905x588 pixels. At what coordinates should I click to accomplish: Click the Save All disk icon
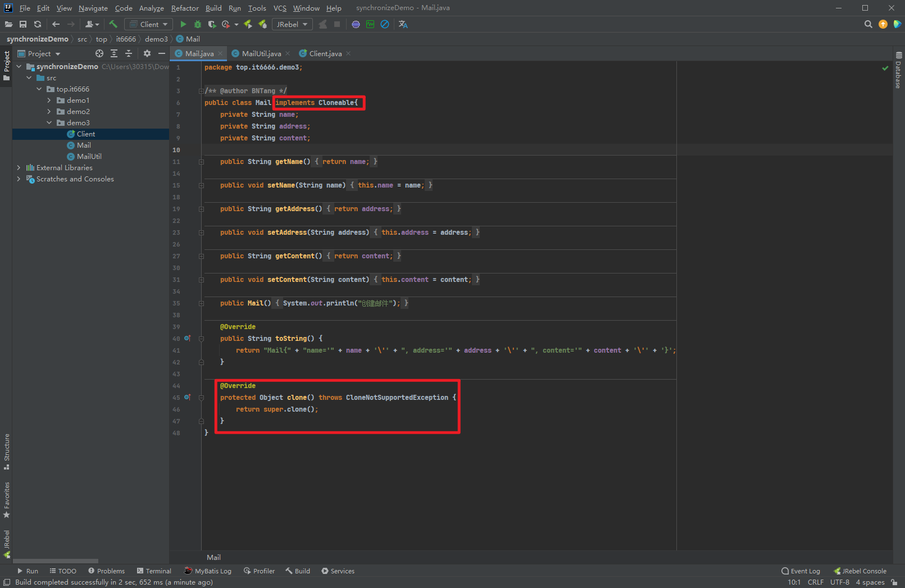tap(23, 24)
